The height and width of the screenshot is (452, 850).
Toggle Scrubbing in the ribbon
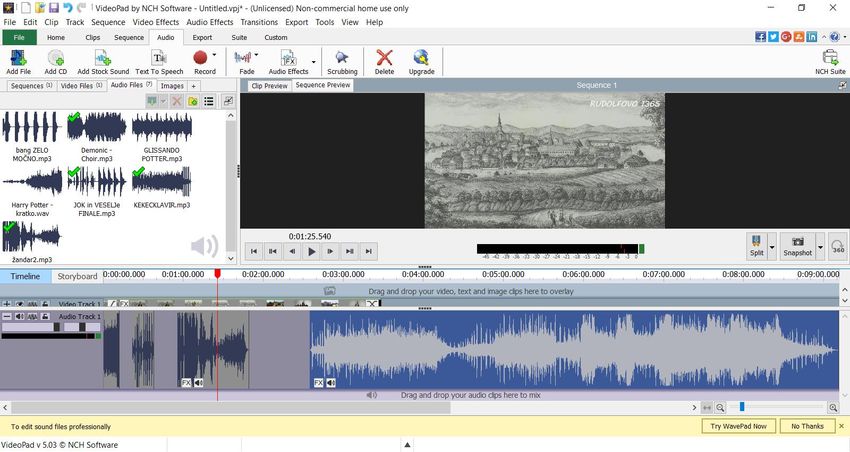pyautogui.click(x=342, y=62)
